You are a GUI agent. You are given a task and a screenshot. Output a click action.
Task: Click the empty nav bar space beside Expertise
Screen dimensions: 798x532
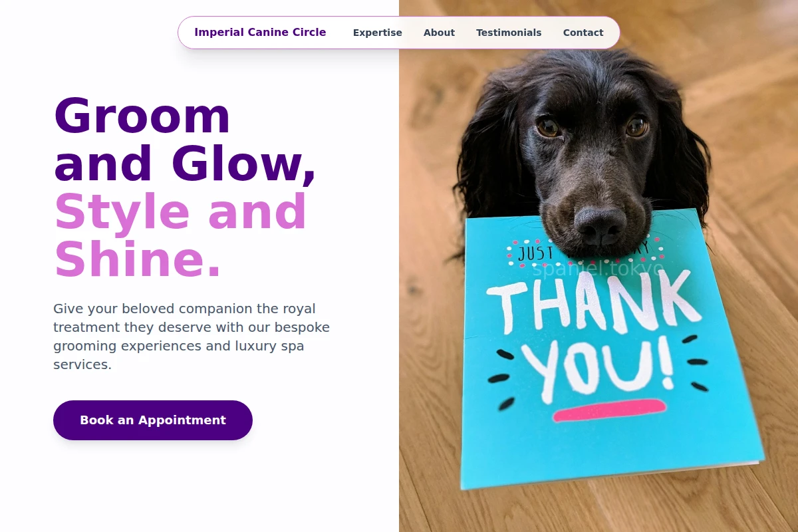pos(339,33)
